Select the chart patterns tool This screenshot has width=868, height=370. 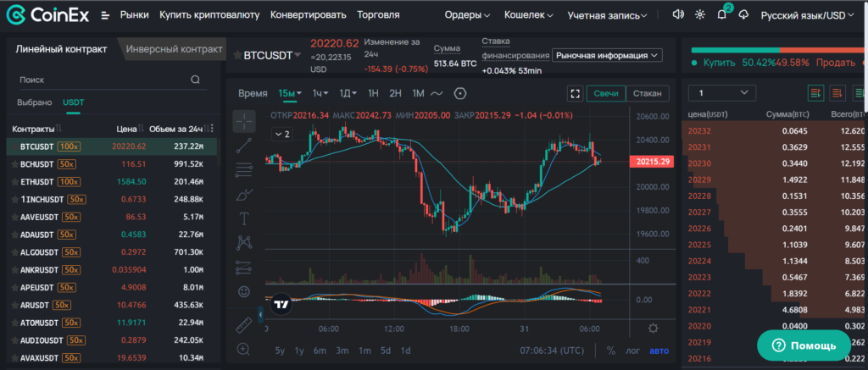(x=244, y=243)
